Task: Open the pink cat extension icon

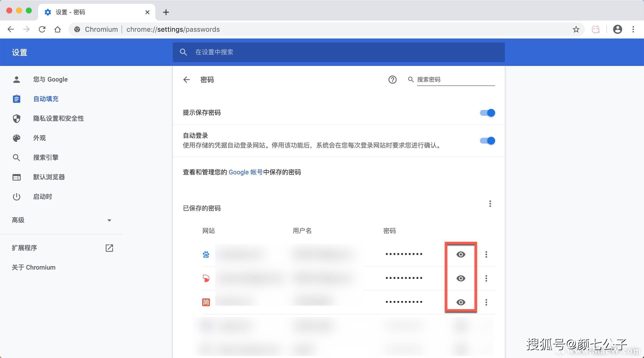Action: pyautogui.click(x=595, y=30)
